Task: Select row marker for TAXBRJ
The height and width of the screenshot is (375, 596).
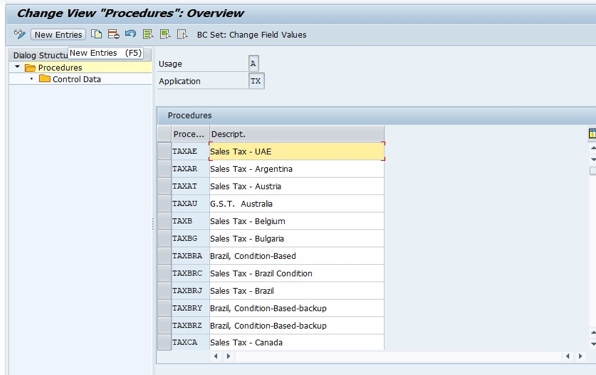Action: point(165,291)
